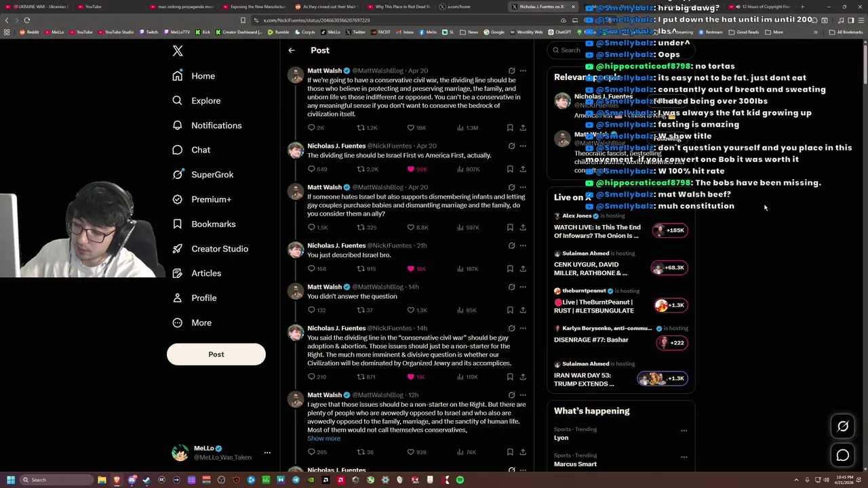This screenshot has height=488, width=868.
Task: Repost the post with 2.2K reposts
Action: tap(367, 169)
